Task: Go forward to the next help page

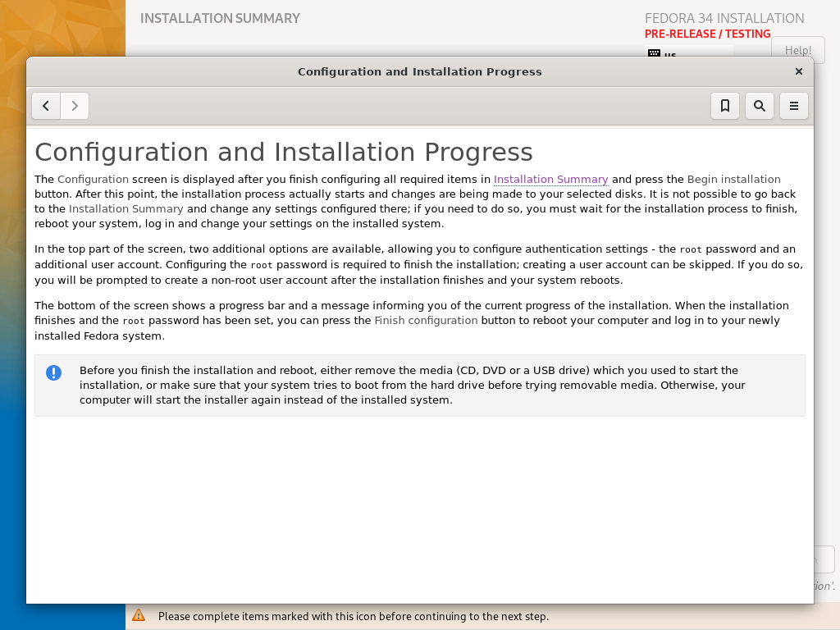Action: pos(75,106)
